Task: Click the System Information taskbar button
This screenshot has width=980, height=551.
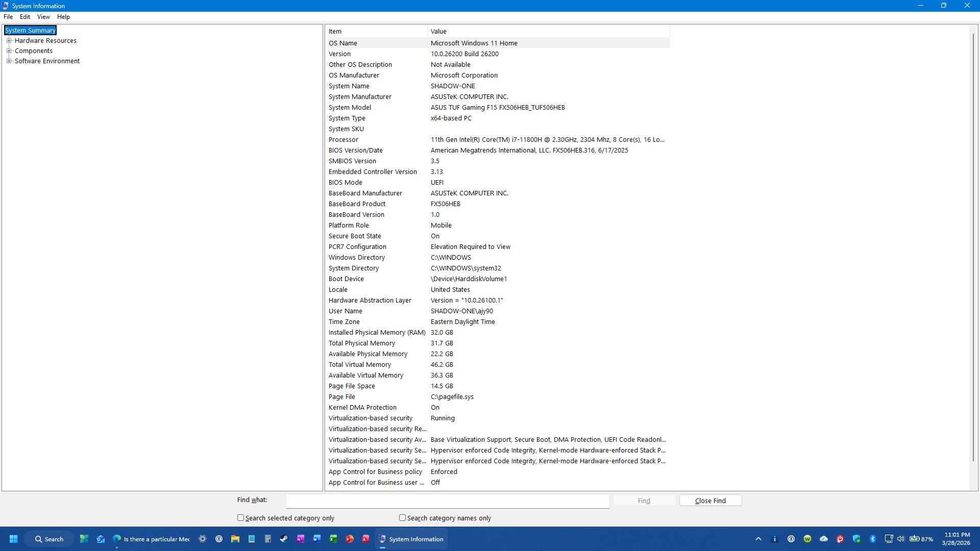Action: tap(411, 539)
